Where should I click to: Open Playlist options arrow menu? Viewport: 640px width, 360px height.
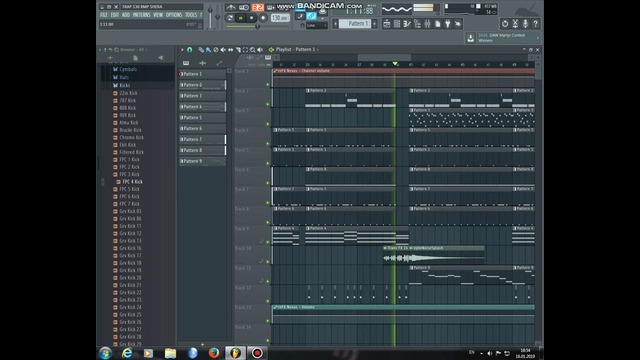182,49
